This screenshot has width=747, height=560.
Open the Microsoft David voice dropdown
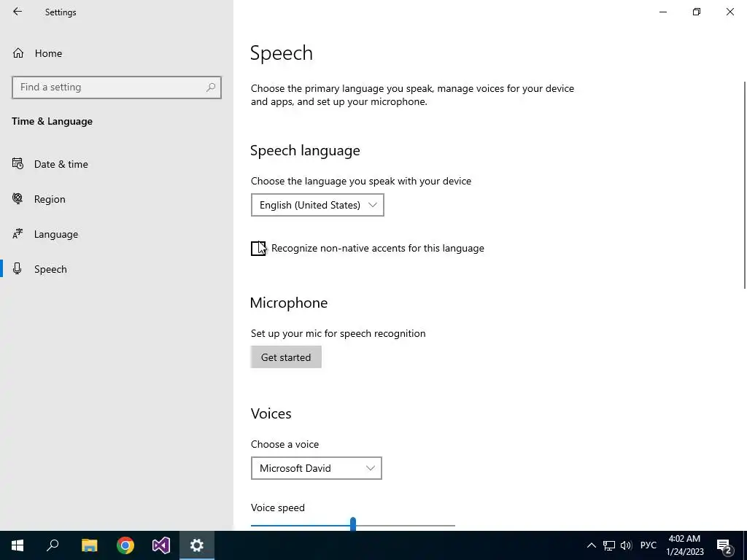pos(317,469)
